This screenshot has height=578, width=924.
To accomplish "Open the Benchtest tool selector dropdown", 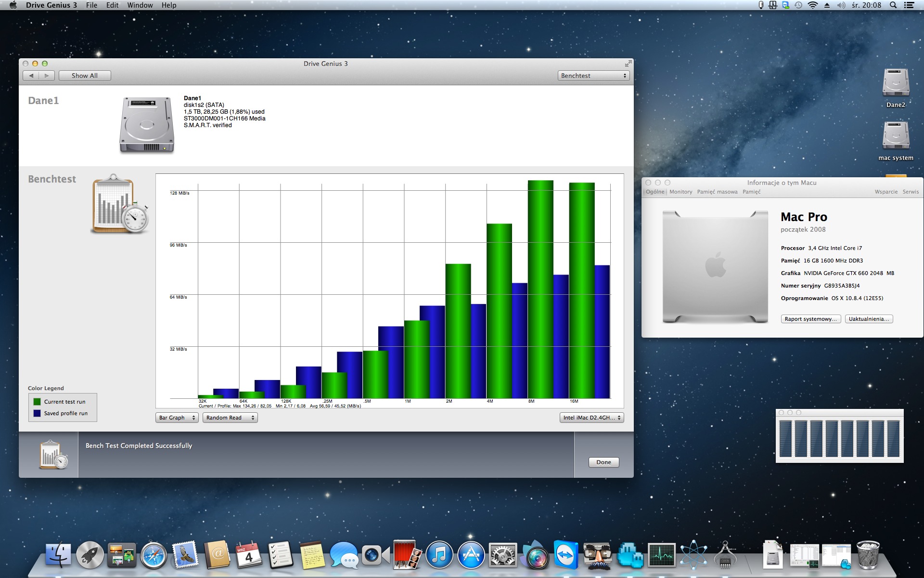I will point(594,76).
